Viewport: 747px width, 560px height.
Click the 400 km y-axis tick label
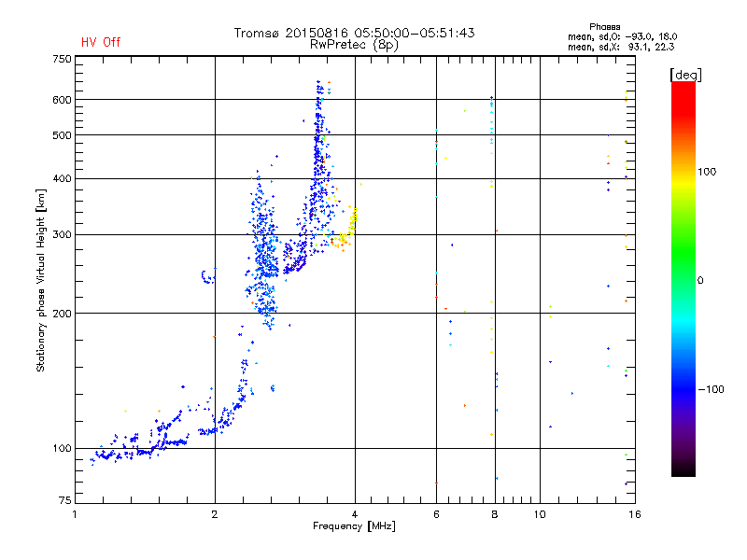(62, 178)
